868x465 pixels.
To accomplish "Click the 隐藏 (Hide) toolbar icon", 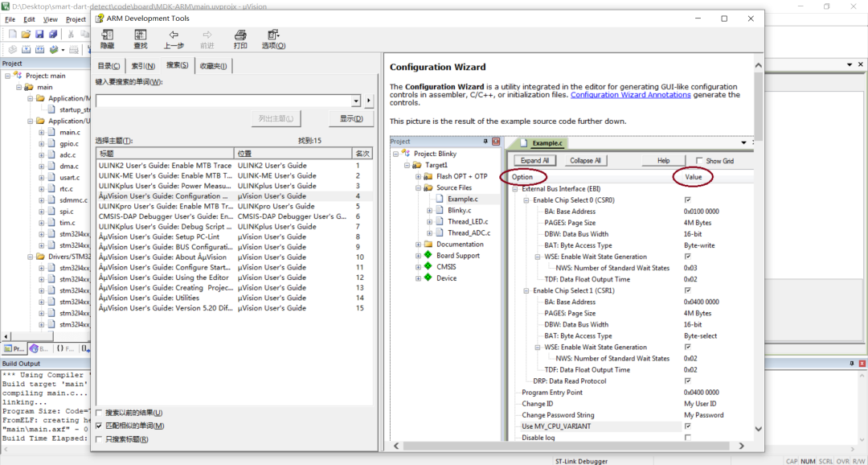I will coord(108,39).
